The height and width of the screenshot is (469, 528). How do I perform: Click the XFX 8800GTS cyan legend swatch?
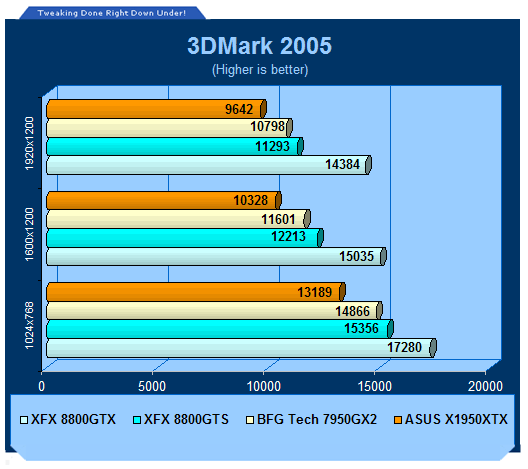(x=137, y=421)
